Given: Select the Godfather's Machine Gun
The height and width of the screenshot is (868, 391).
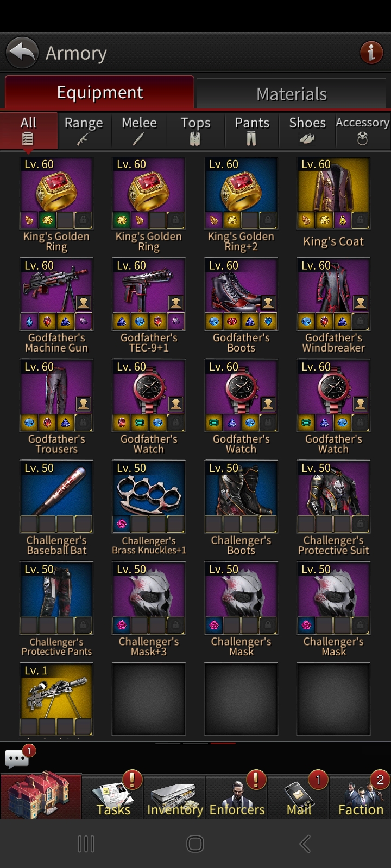Looking at the screenshot, I should point(56,305).
